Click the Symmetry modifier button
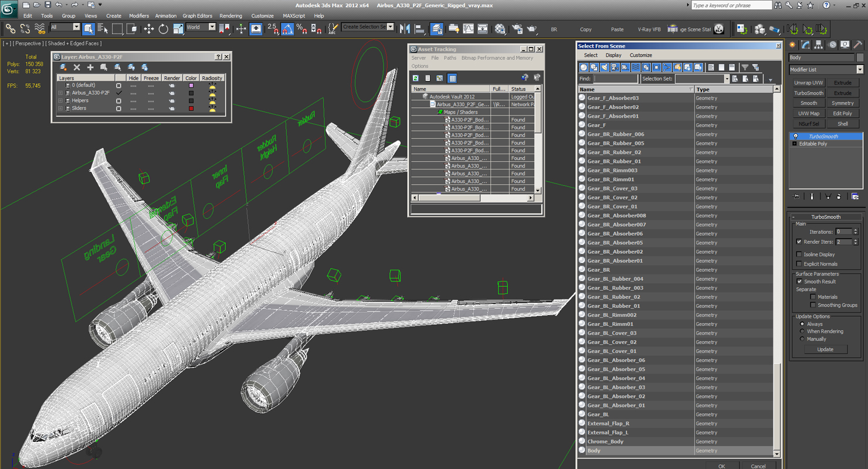 pyautogui.click(x=843, y=103)
